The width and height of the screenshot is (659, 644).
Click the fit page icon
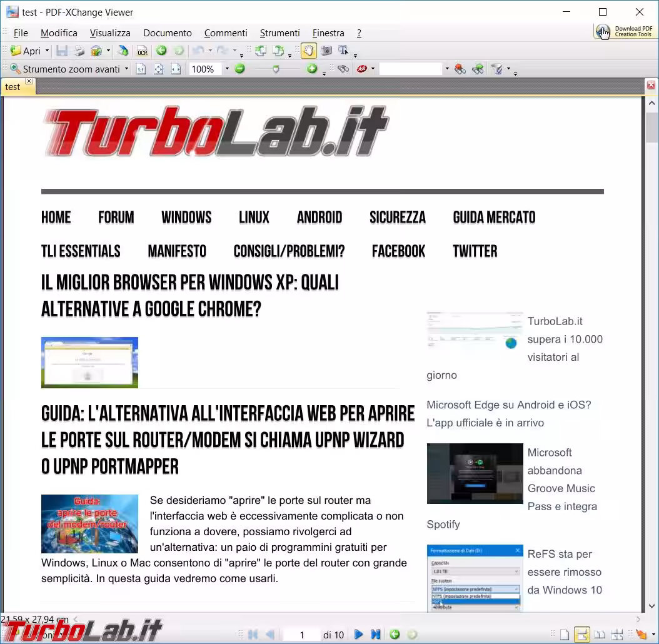158,69
